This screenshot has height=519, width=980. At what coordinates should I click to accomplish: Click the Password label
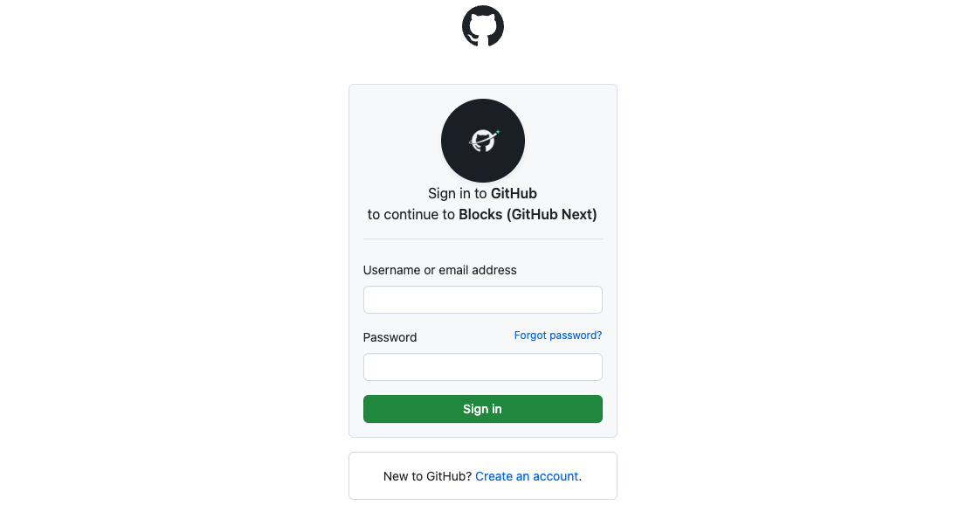[x=390, y=337]
